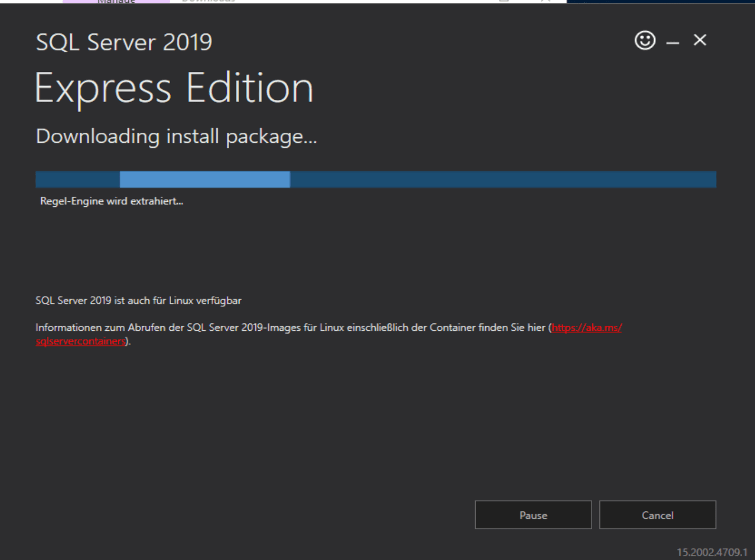Click the 'Downloading install package...' heading
Viewport: 755px width, 560px height.
click(x=176, y=137)
